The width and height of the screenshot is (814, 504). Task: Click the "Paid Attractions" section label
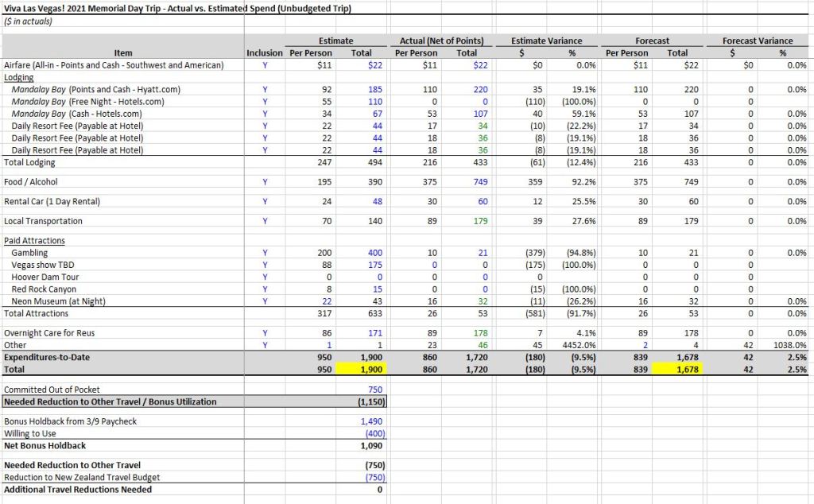tap(34, 241)
